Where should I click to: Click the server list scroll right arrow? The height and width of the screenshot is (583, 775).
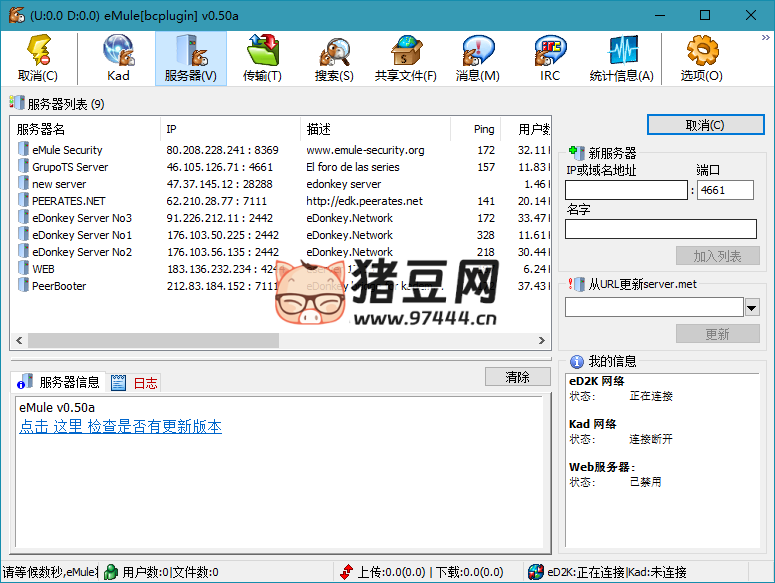point(542,340)
